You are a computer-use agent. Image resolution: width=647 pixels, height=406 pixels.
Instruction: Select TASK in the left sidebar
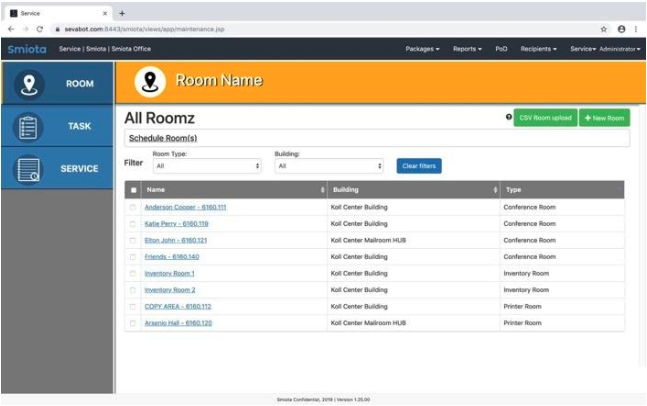click(x=57, y=126)
